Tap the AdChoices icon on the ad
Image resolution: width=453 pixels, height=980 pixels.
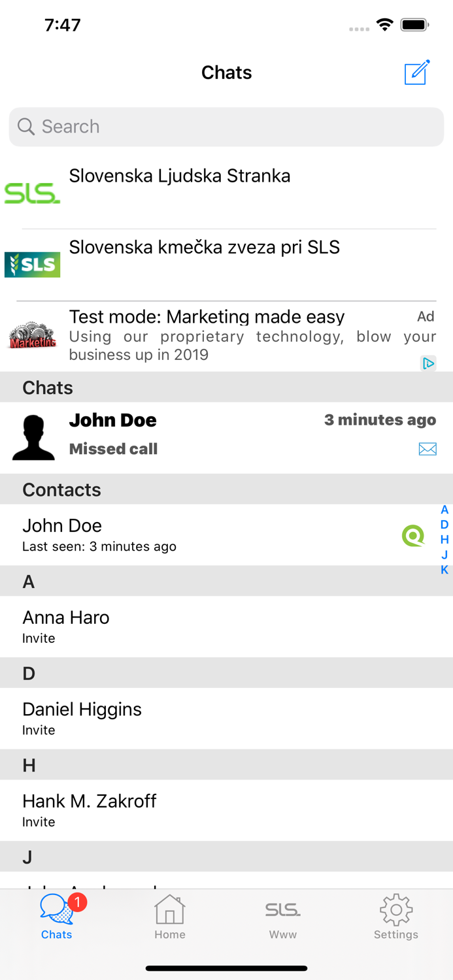(428, 363)
